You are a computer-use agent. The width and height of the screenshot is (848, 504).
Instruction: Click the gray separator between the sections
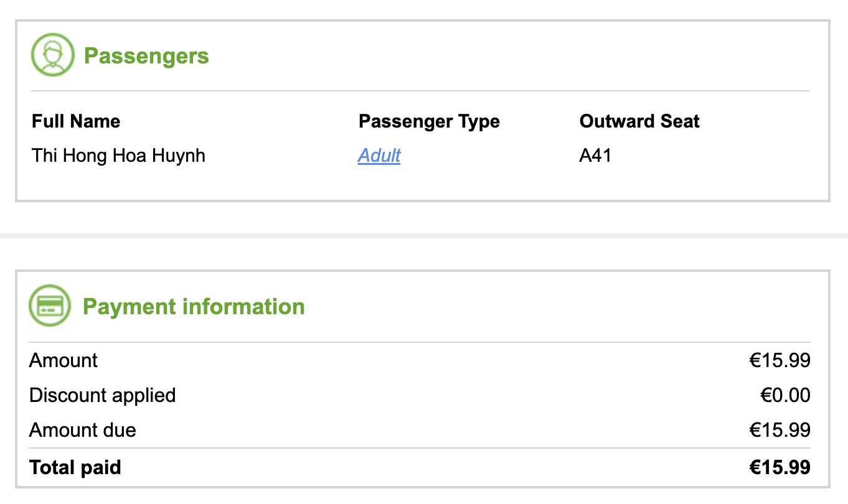[x=423, y=236]
